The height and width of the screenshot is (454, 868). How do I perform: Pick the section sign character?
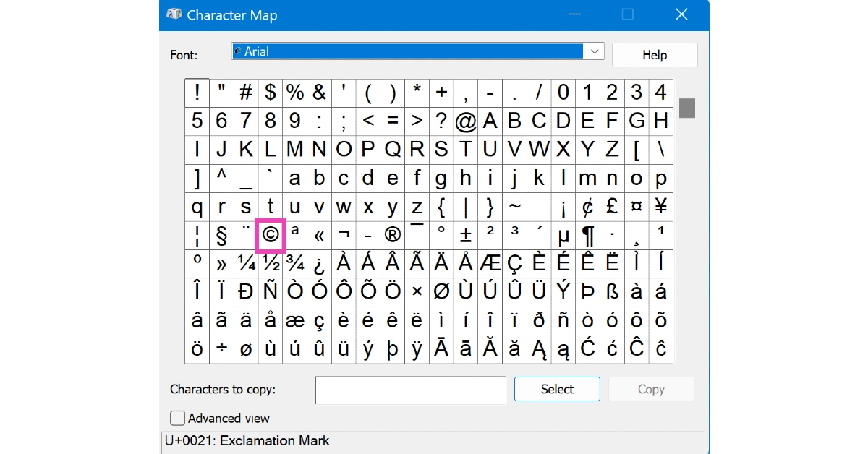pyautogui.click(x=221, y=235)
